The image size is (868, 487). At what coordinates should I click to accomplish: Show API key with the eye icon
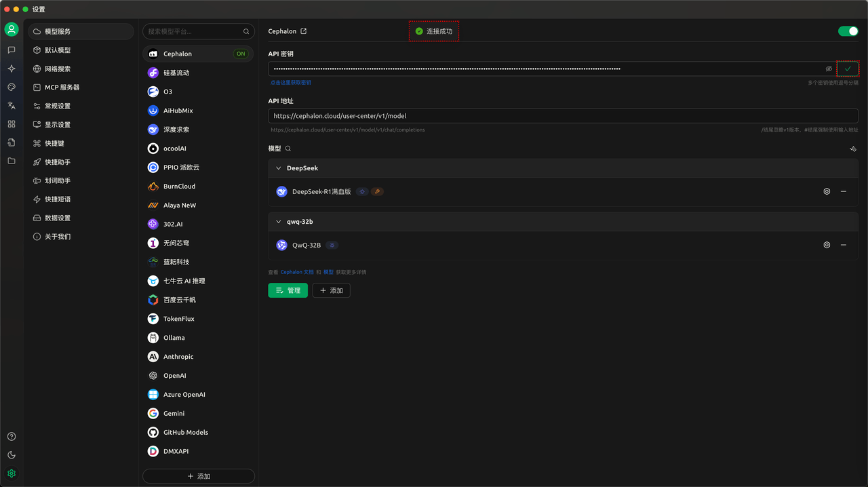[829, 69]
